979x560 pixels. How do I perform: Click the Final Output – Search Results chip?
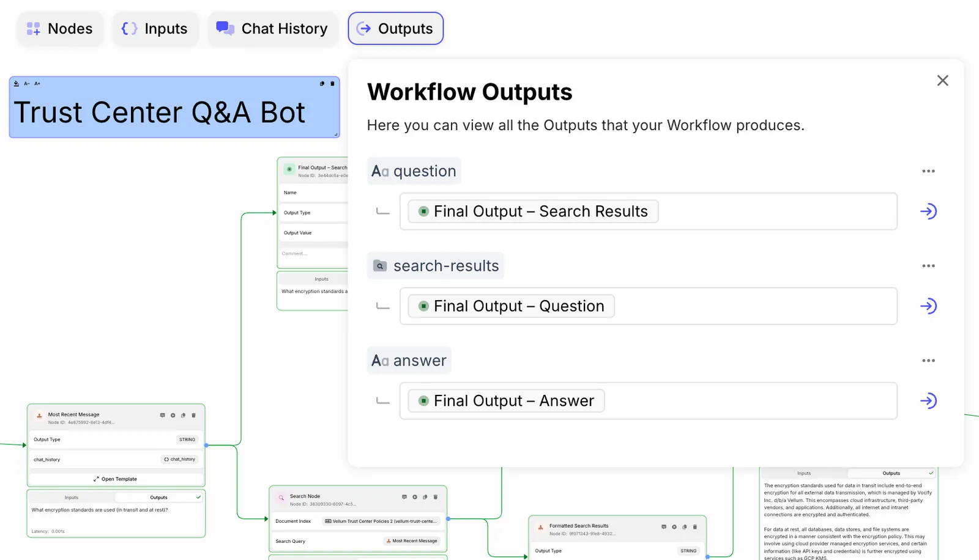533,212
